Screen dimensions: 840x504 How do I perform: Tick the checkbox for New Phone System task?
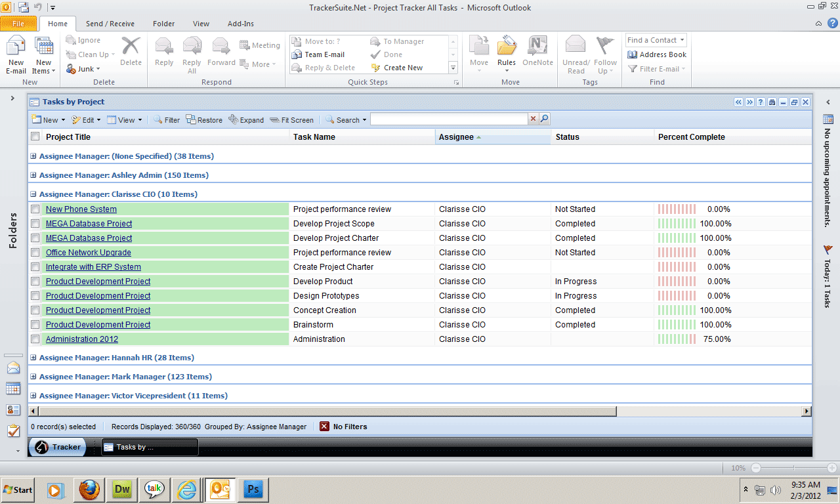(x=36, y=209)
